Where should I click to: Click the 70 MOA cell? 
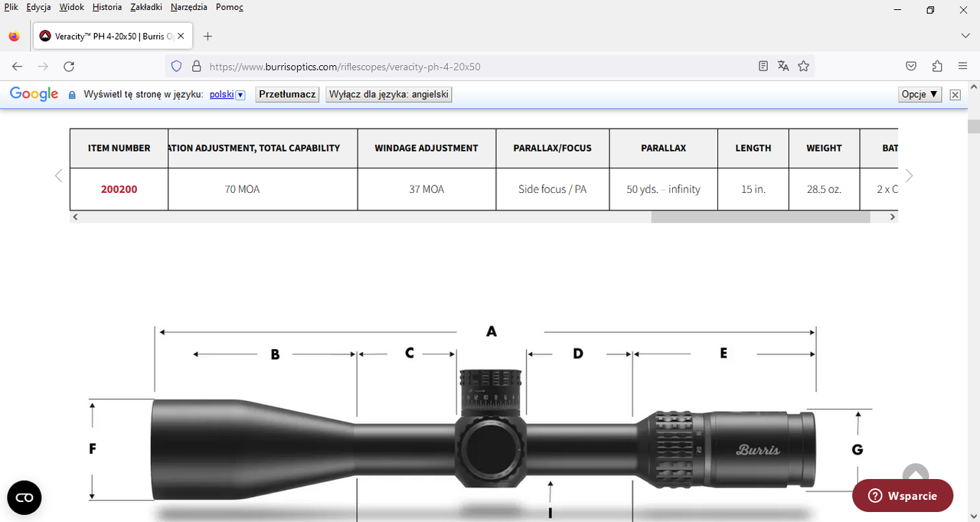click(263, 189)
